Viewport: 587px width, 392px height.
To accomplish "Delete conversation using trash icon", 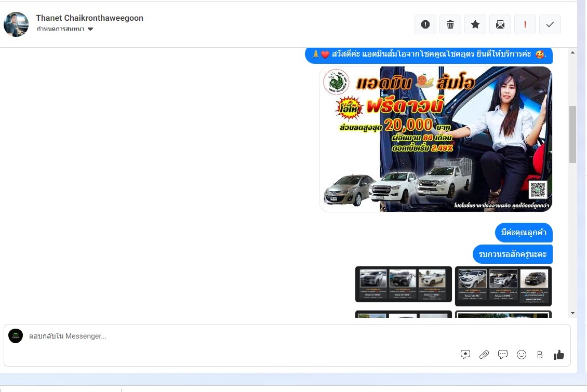I will 450,24.
